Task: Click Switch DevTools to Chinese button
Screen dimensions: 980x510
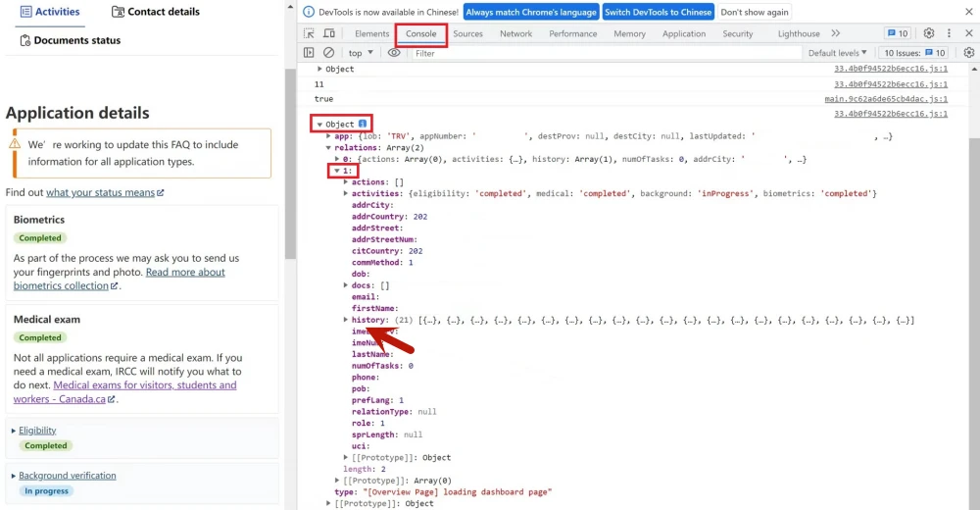Action: pos(659,12)
